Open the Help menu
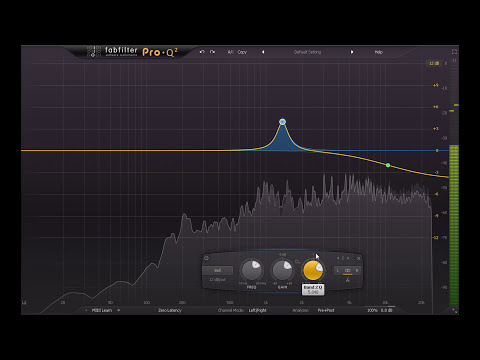The height and width of the screenshot is (360, 480). [x=379, y=52]
